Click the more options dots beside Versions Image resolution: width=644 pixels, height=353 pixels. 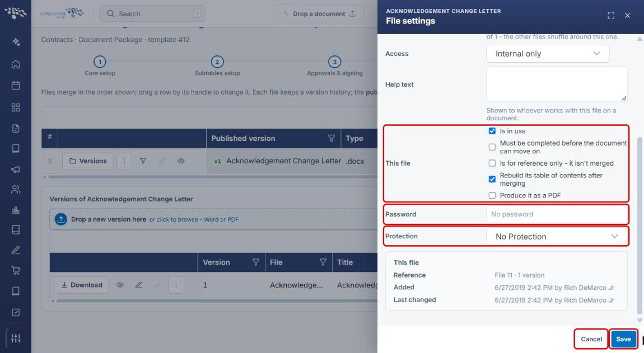(124, 161)
